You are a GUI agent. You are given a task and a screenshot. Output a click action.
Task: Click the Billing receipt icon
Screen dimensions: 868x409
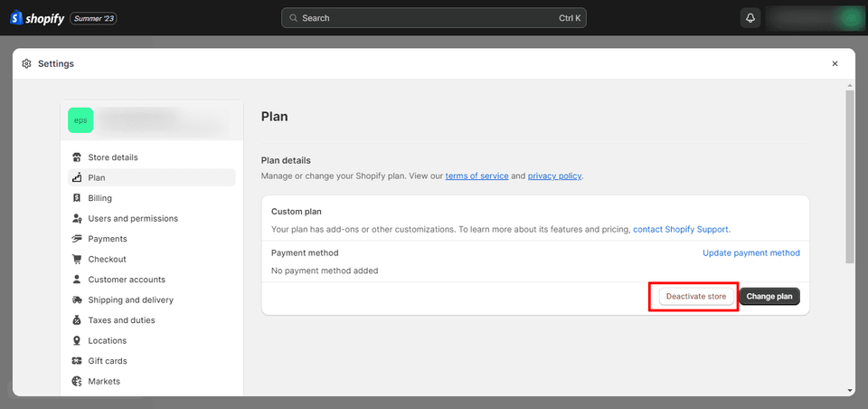click(x=78, y=198)
